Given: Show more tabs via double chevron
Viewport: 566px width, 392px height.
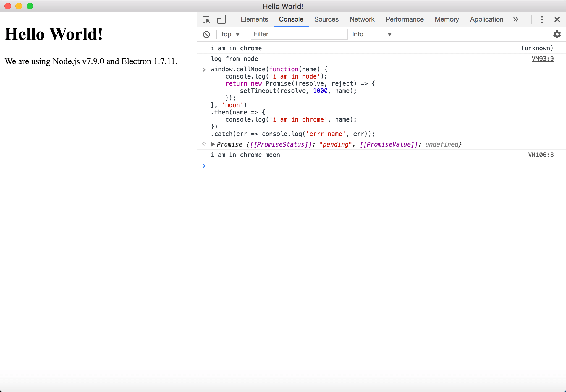Looking at the screenshot, I should pyautogui.click(x=516, y=20).
